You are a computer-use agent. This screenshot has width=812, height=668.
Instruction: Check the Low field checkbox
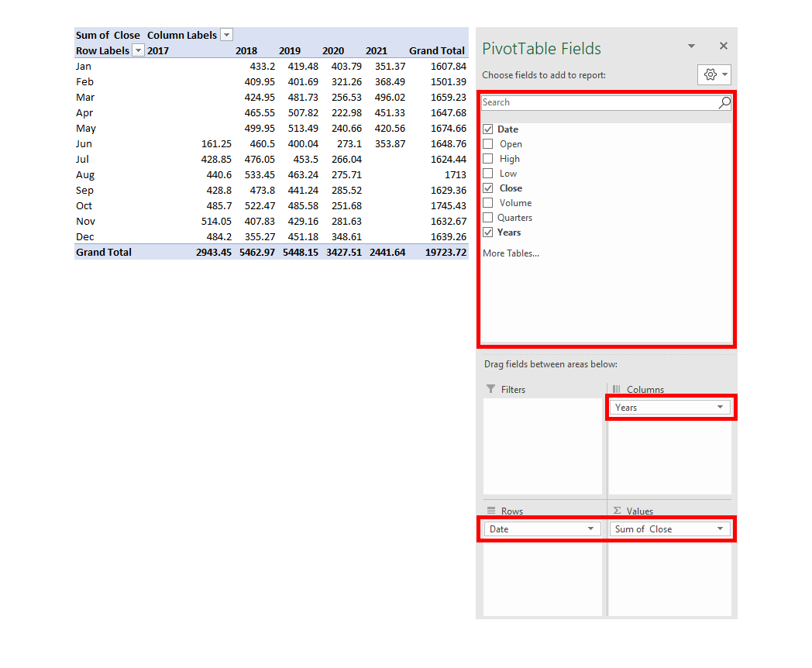pyautogui.click(x=488, y=173)
